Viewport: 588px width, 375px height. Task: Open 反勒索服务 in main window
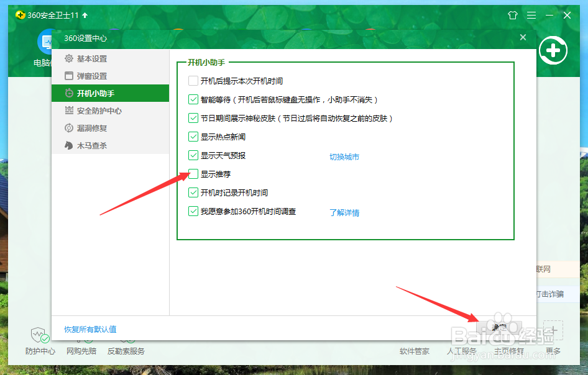tap(126, 351)
